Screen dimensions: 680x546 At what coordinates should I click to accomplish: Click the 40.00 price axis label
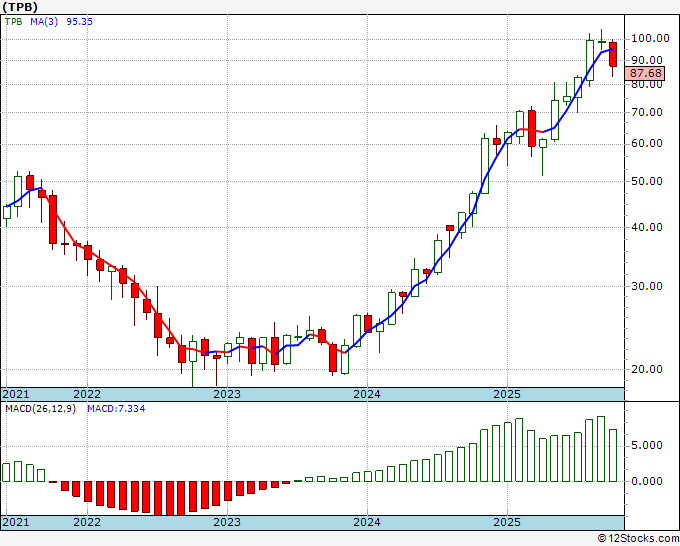[647, 227]
